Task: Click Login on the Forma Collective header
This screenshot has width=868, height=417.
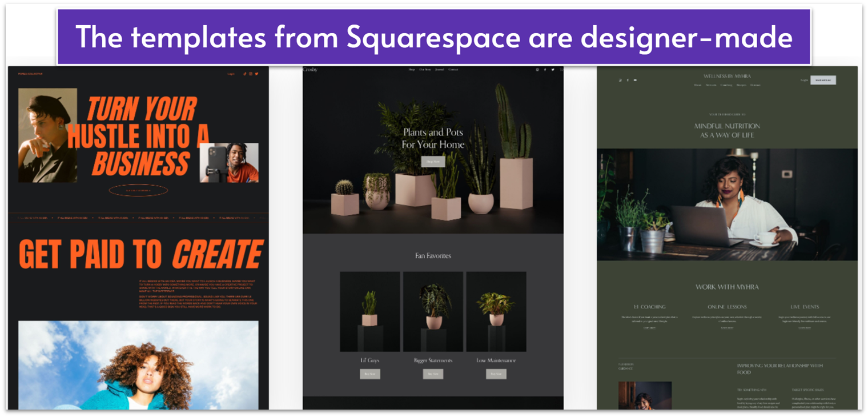Action: [231, 74]
